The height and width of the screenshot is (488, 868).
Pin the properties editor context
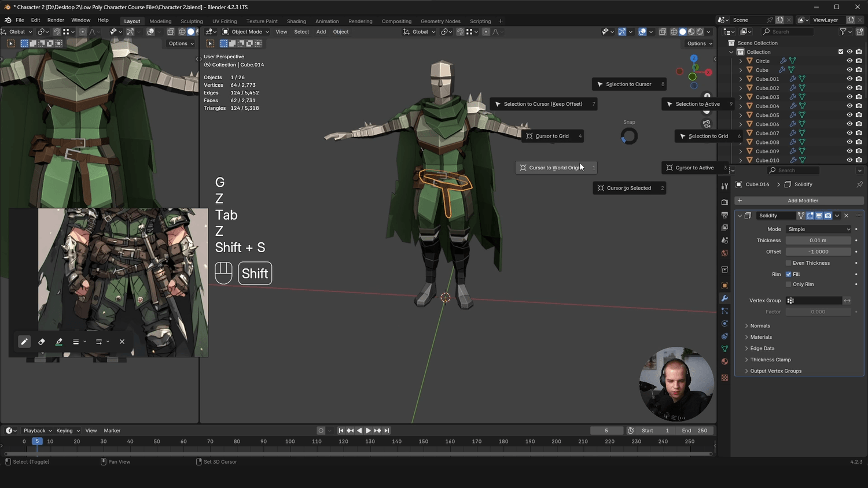click(859, 184)
